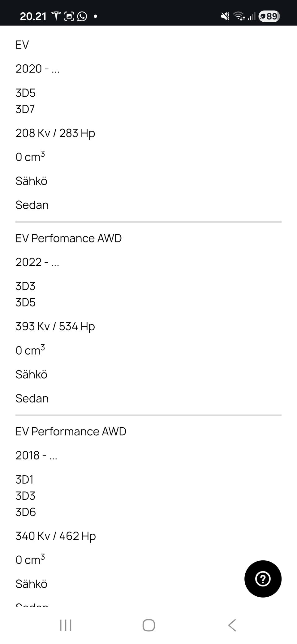Tap the battery 89 indicator
Image resolution: width=297 pixels, height=644 pixels.
tap(269, 16)
